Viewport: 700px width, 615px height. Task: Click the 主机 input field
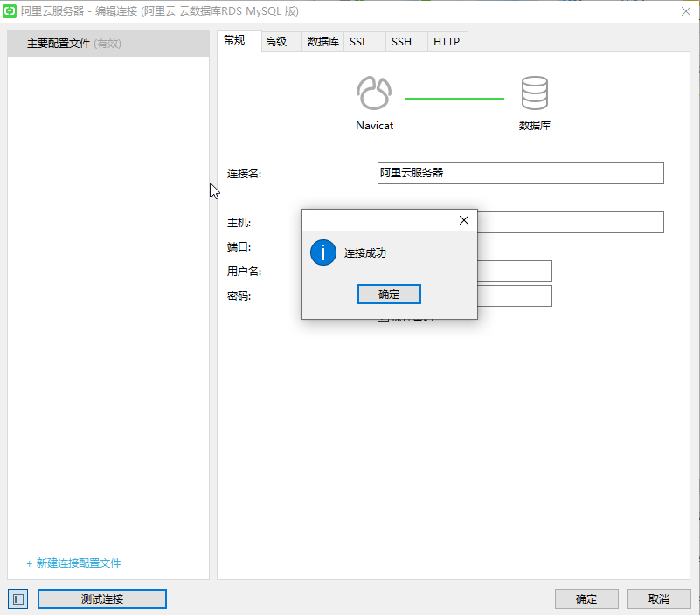[x=571, y=222]
